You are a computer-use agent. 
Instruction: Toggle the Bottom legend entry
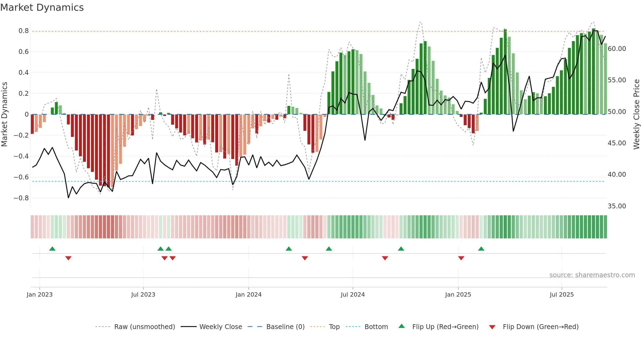367,327
